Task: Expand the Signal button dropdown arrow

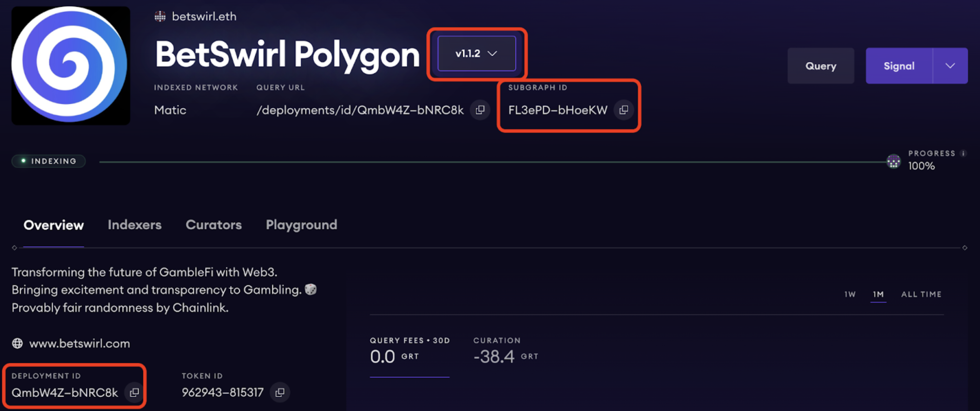Action: coord(950,66)
